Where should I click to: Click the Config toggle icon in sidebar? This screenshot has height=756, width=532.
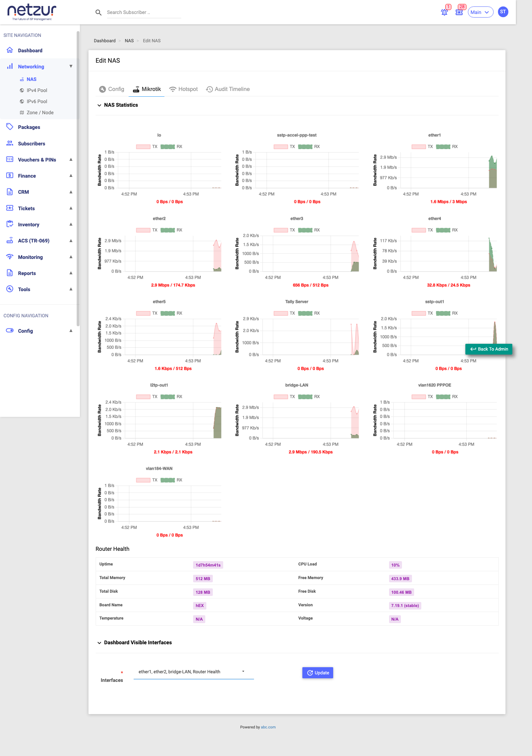[x=10, y=331]
